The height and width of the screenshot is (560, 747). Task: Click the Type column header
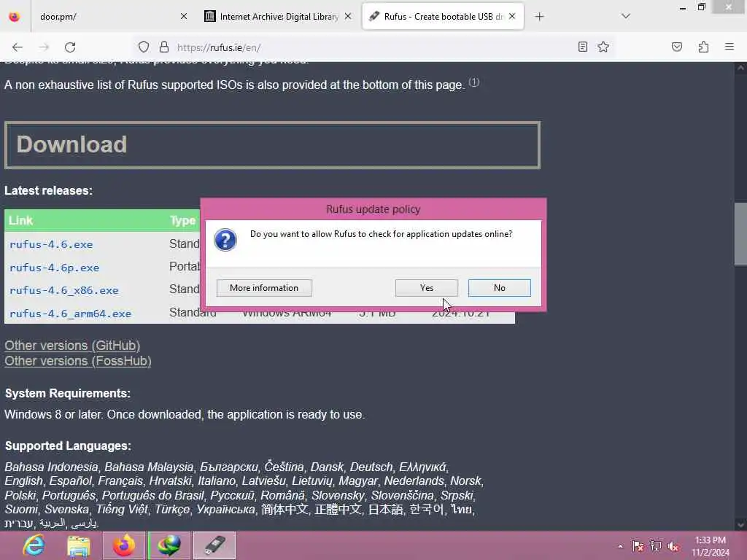[x=183, y=220]
